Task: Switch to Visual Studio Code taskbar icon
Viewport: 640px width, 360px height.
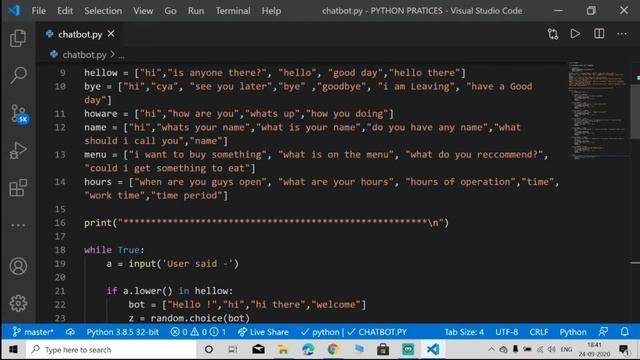Action: (x=433, y=350)
